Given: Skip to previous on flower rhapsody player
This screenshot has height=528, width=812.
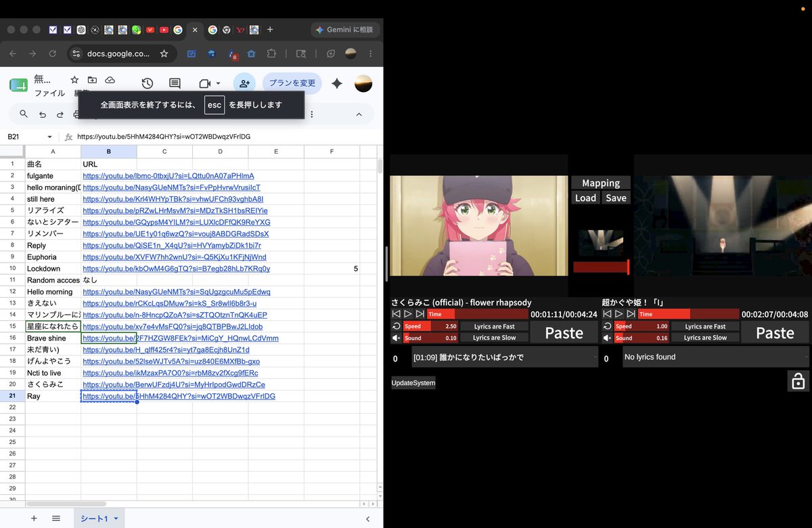Looking at the screenshot, I should point(397,314).
